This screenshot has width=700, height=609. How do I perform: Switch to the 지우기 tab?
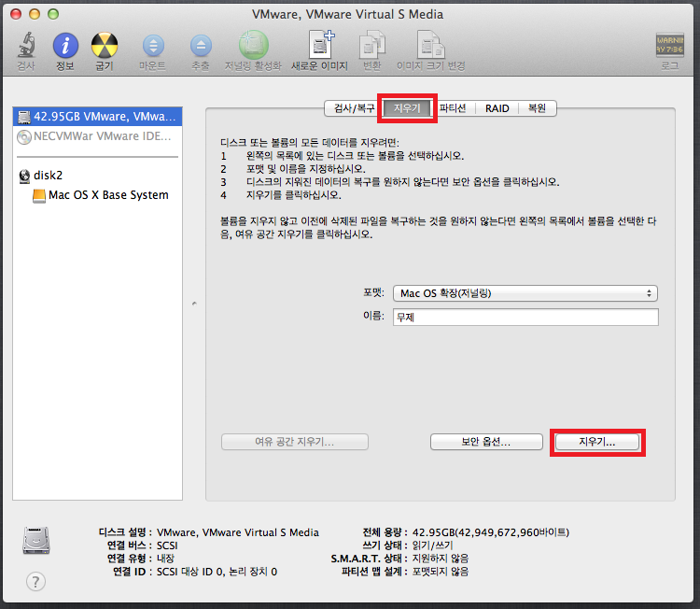pyautogui.click(x=407, y=108)
